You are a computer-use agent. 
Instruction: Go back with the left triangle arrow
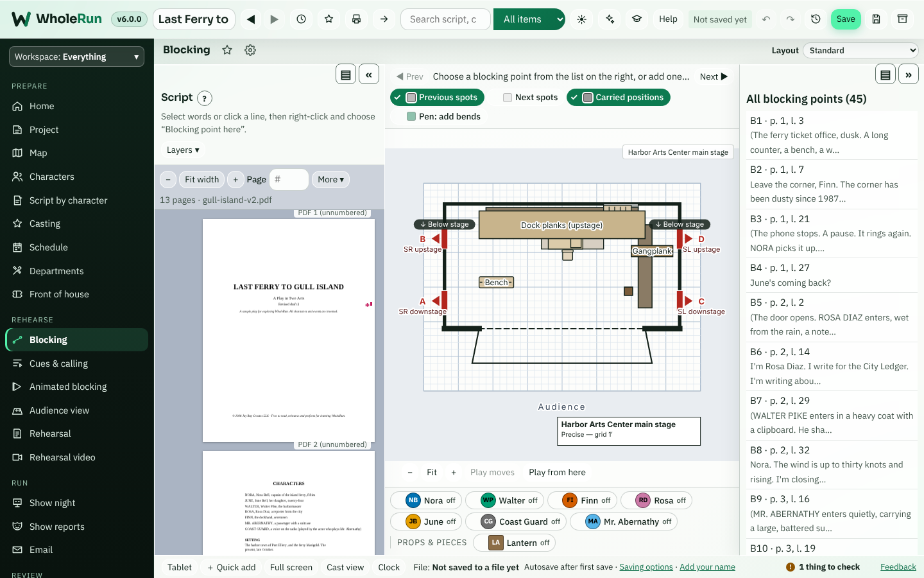tap(252, 19)
